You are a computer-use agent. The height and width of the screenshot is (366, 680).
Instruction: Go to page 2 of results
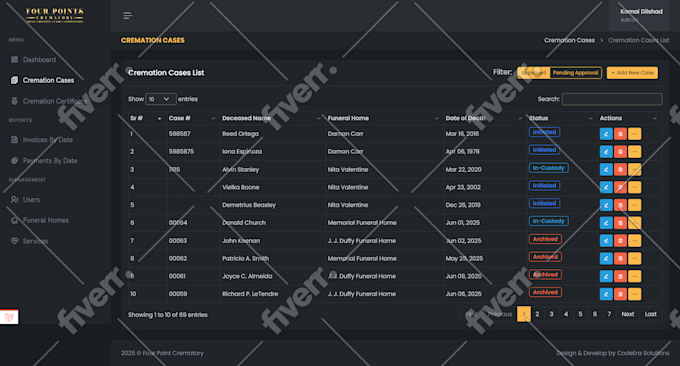point(537,314)
